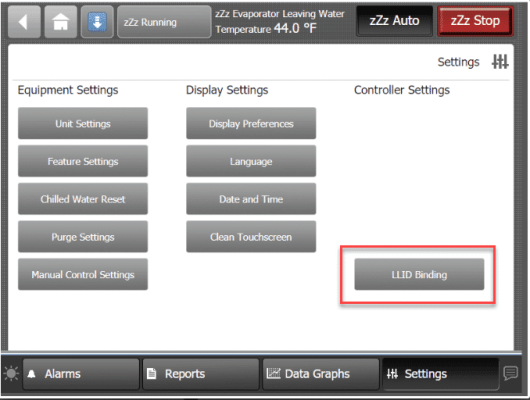
Task: Tap the blue chiller status icon
Action: click(x=97, y=22)
